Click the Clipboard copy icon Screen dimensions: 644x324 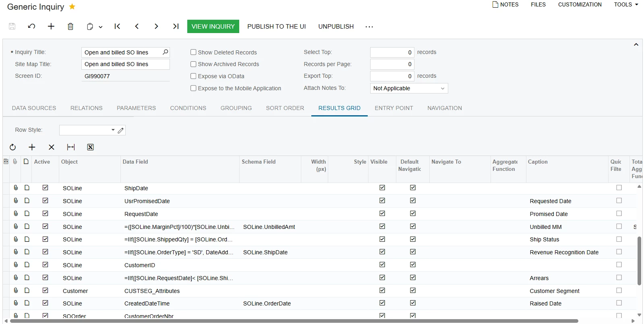(x=90, y=27)
